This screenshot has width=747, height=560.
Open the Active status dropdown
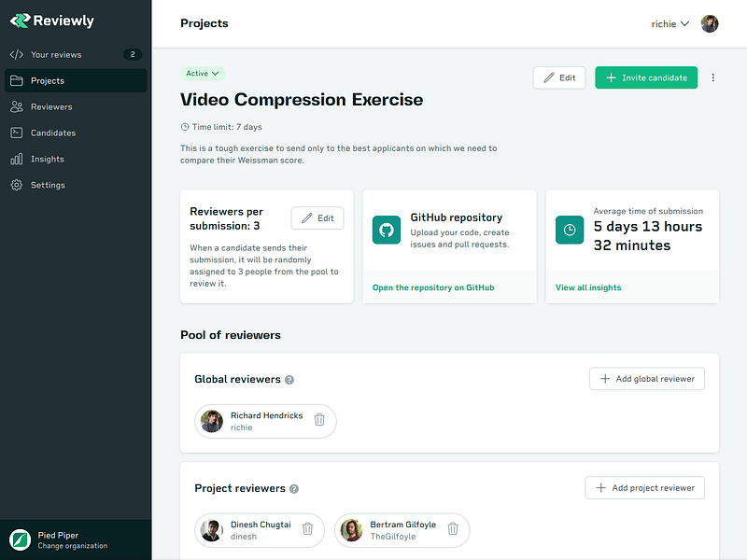pos(203,74)
